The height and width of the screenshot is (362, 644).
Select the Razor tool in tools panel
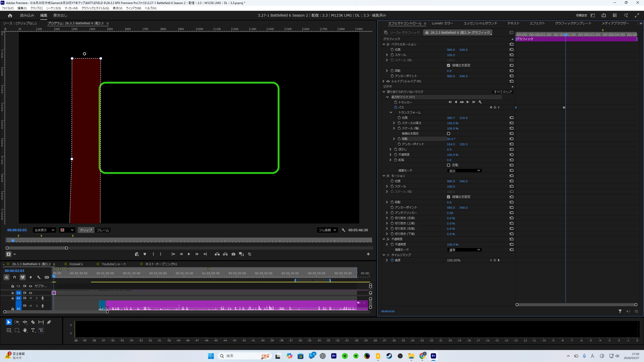33,322
